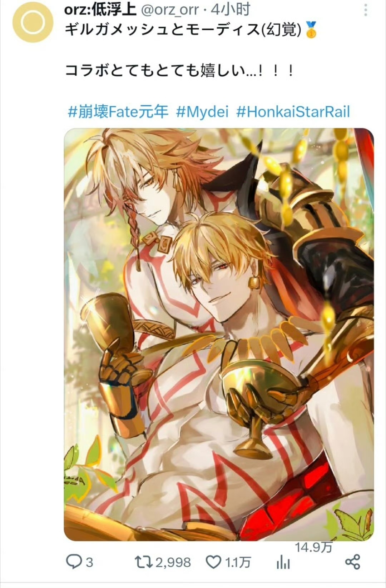Open the #HonkaiStarRail hashtag link

(x=293, y=112)
